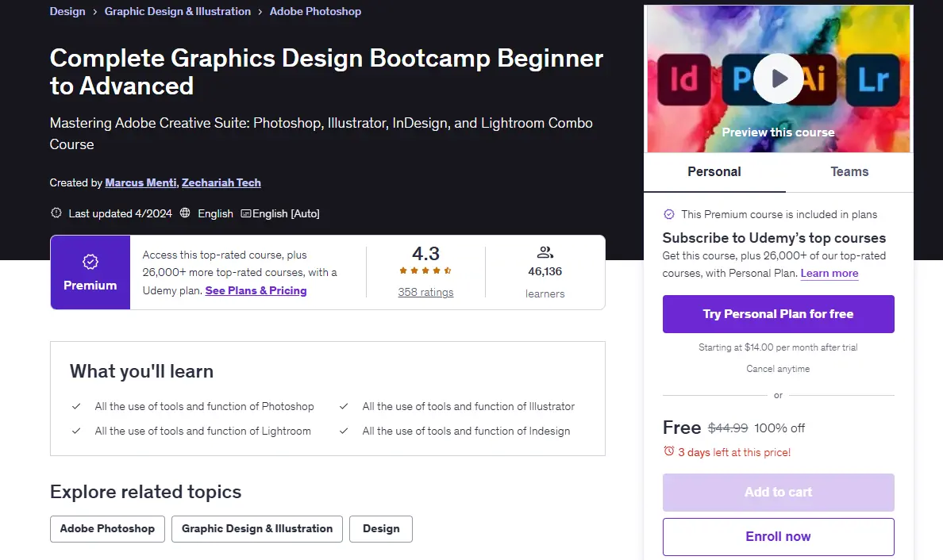View the 358 ratings link
The image size is (943, 560).
[425, 293]
